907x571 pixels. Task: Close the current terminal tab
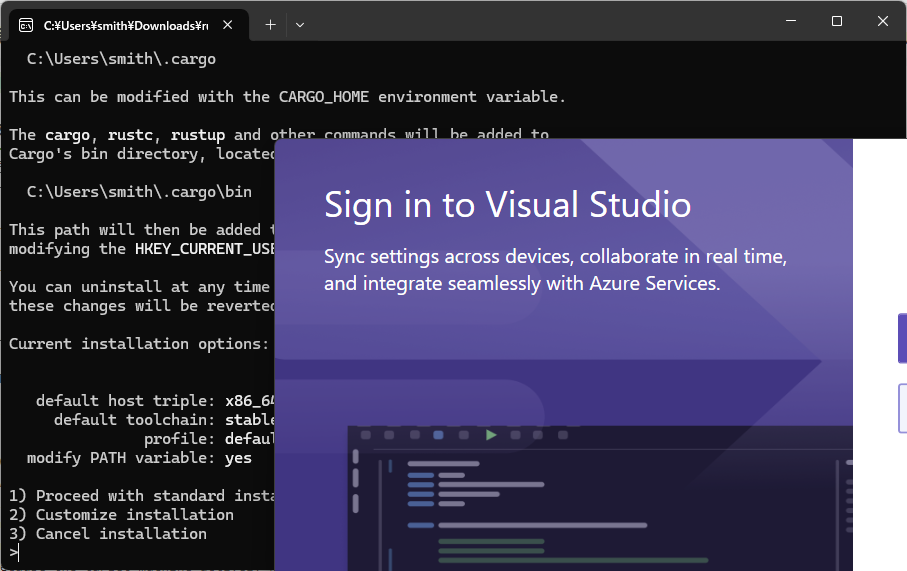(x=228, y=25)
